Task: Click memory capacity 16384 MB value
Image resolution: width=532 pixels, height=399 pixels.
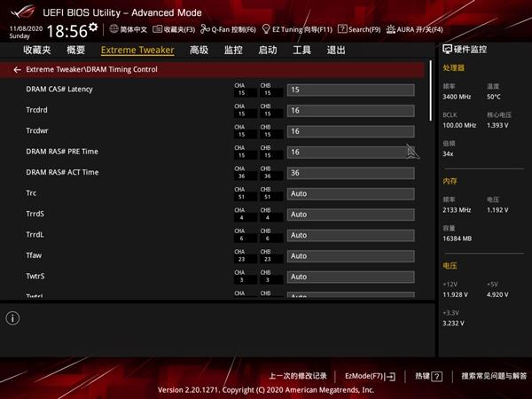Action: pyautogui.click(x=457, y=239)
